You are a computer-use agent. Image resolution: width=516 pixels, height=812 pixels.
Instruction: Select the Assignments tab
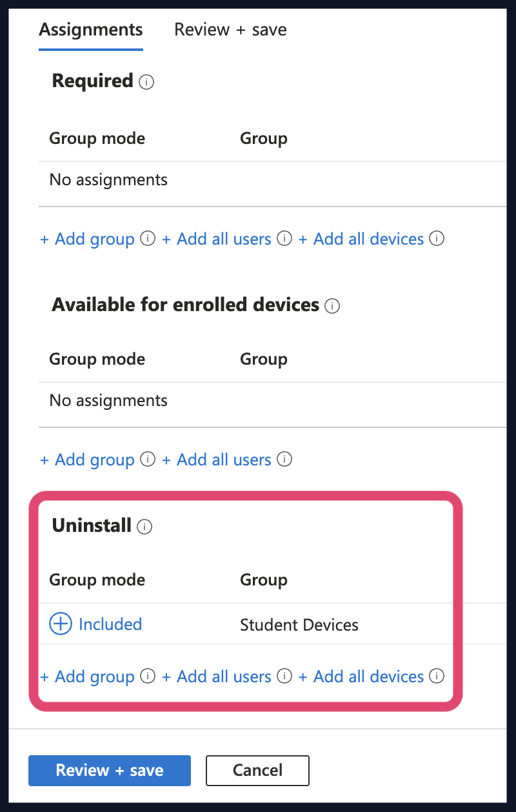(91, 30)
